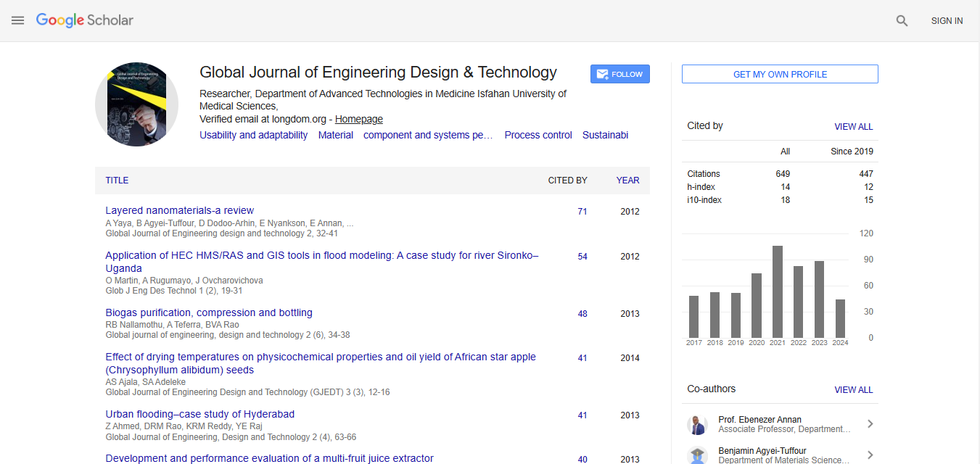Open citation count 71 link
980x464 pixels.
click(x=582, y=212)
